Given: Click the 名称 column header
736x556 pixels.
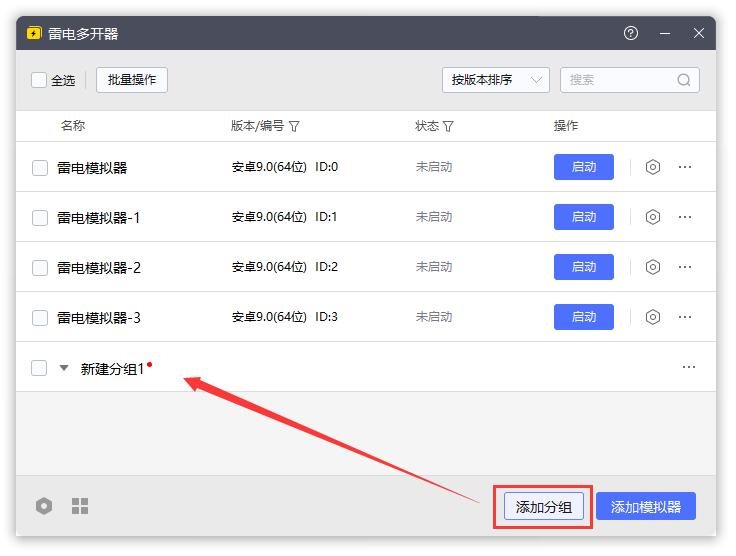Looking at the screenshot, I should point(73,126).
